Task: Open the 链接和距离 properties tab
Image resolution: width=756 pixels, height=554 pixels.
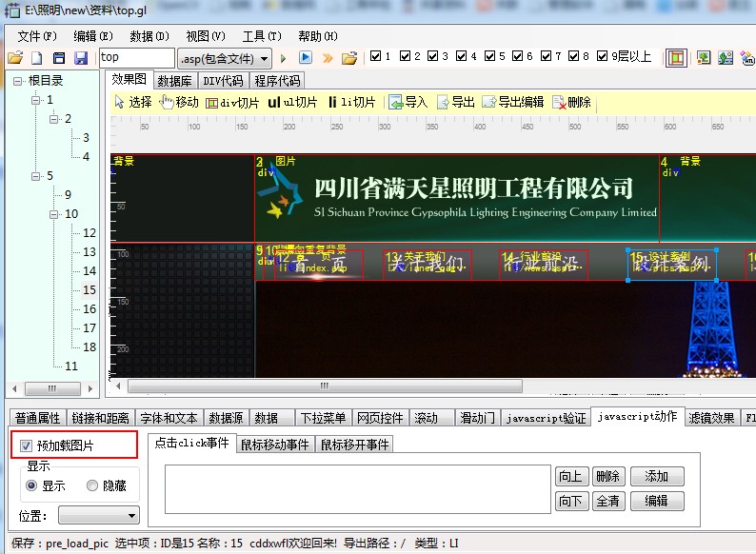Action: point(100,418)
